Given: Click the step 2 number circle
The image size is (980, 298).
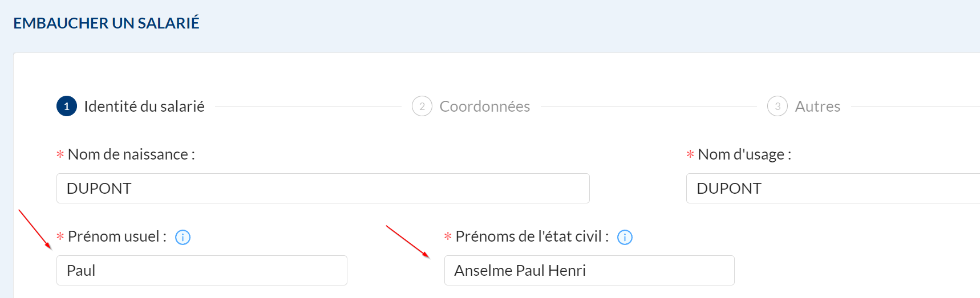Looking at the screenshot, I should 422,107.
